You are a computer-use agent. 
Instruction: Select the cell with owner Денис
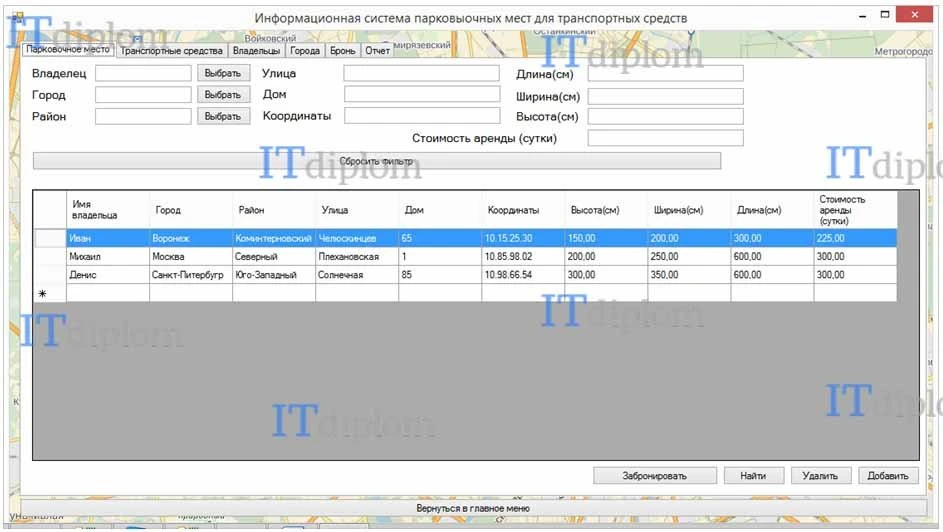[108, 275]
